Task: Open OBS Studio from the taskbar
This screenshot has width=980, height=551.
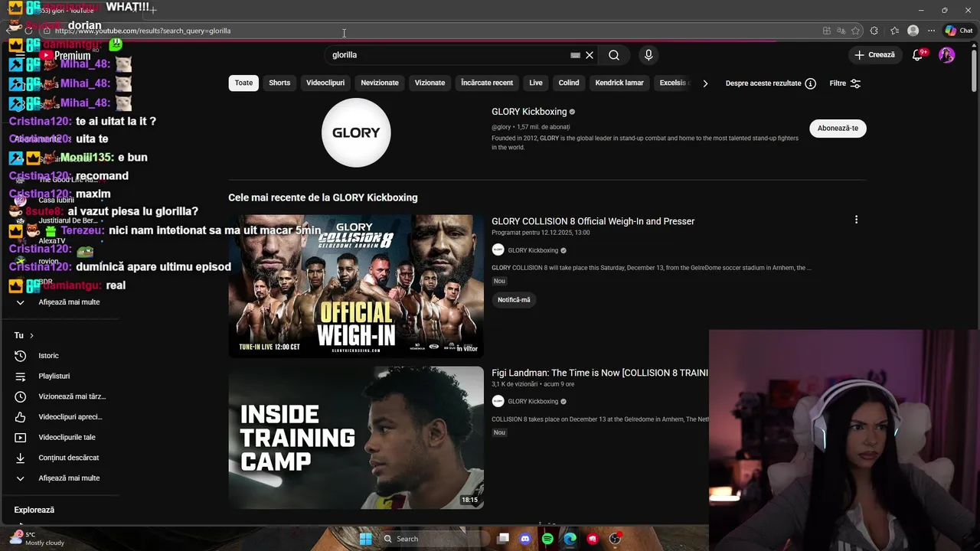Action: [x=615, y=539]
